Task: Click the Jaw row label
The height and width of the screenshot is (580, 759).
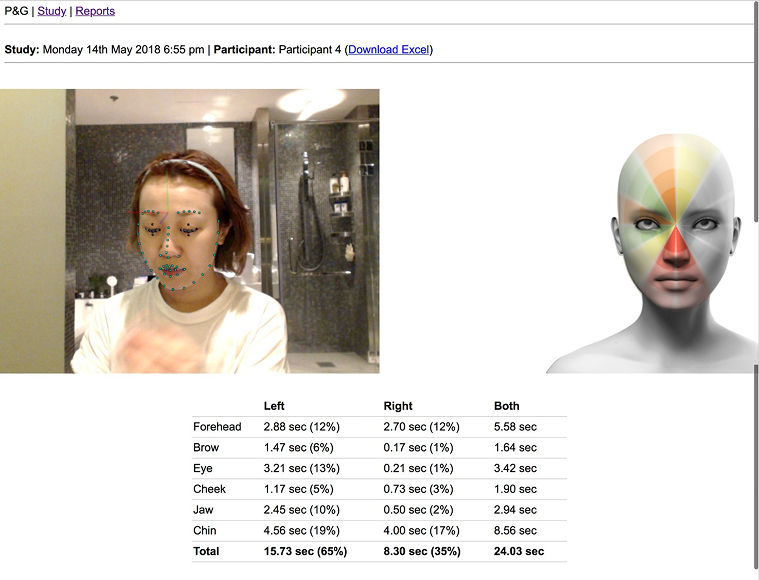Action: tap(203, 510)
